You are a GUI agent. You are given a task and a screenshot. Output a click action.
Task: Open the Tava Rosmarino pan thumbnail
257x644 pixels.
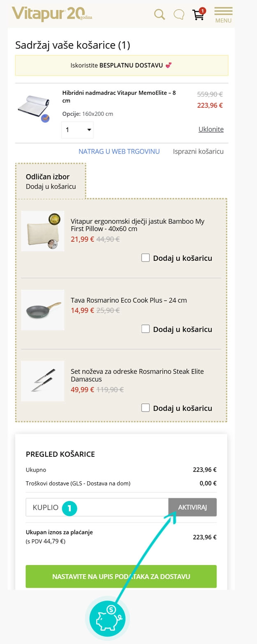[43, 310]
